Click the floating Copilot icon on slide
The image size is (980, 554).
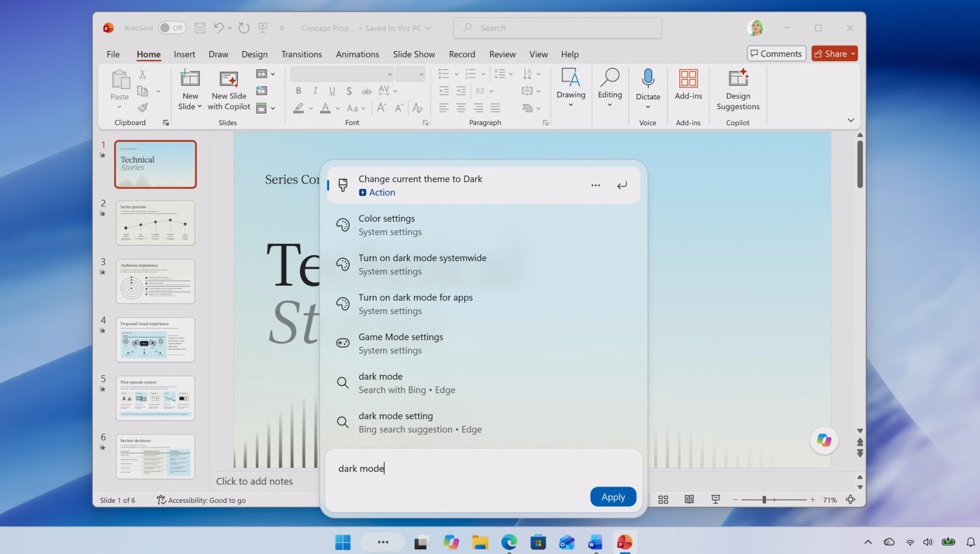tap(823, 440)
